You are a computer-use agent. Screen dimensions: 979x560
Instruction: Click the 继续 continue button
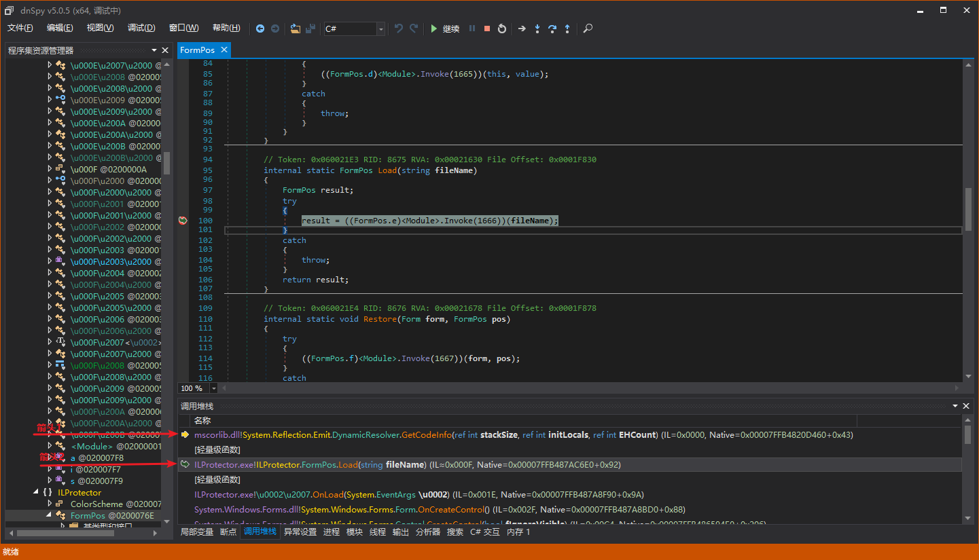(x=444, y=29)
